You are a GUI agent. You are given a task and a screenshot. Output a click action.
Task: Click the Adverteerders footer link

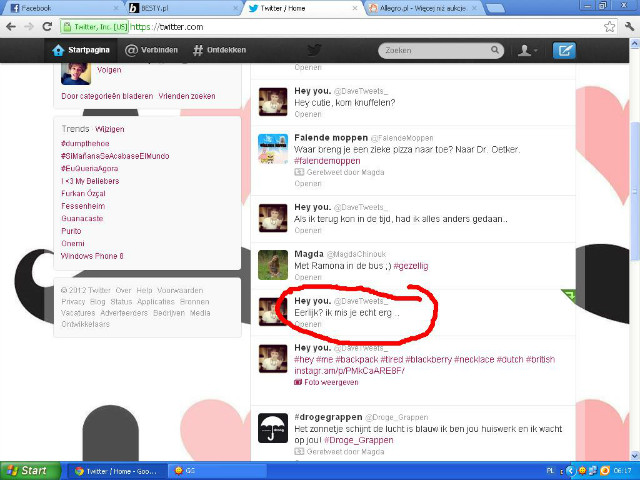pos(124,313)
